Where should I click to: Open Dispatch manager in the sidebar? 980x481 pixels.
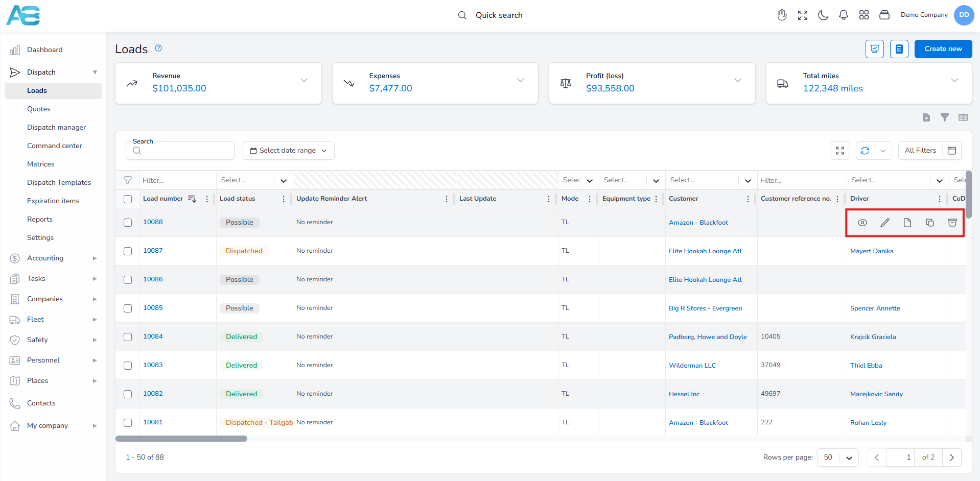[x=56, y=128]
